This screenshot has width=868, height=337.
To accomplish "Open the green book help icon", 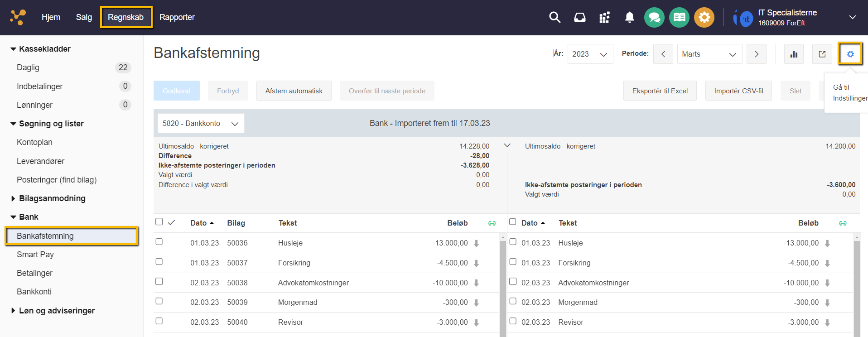I will [679, 18].
